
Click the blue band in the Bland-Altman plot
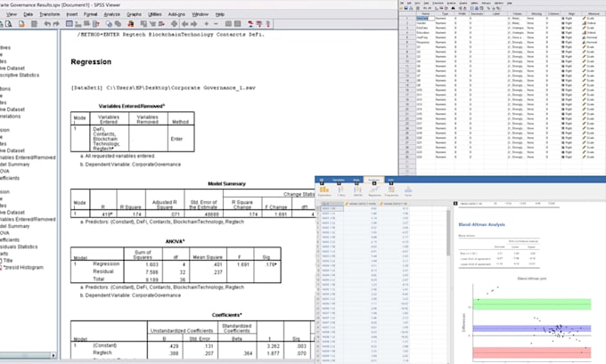click(x=532, y=329)
